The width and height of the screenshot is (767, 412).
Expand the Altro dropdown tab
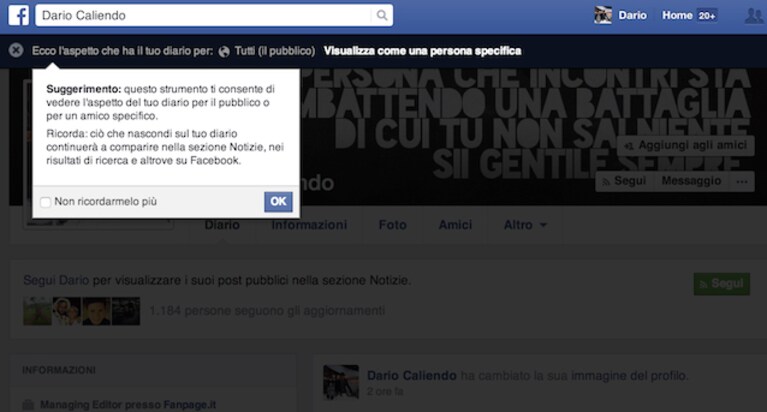pos(525,225)
